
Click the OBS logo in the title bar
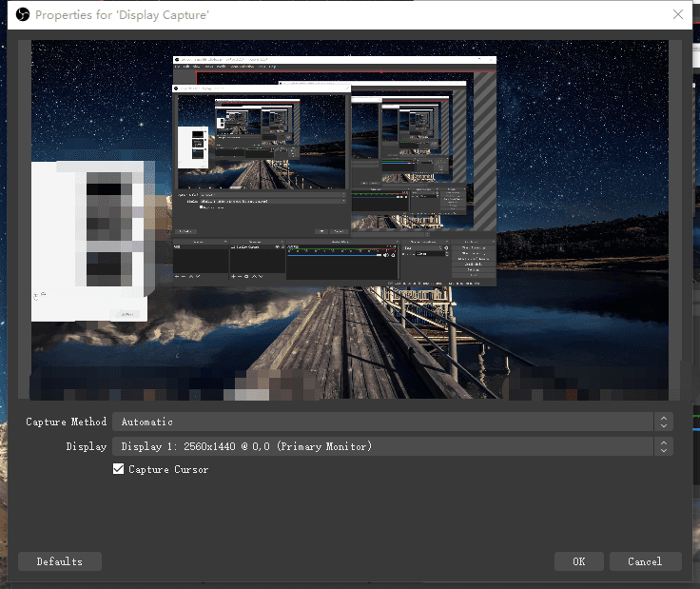tap(23, 14)
